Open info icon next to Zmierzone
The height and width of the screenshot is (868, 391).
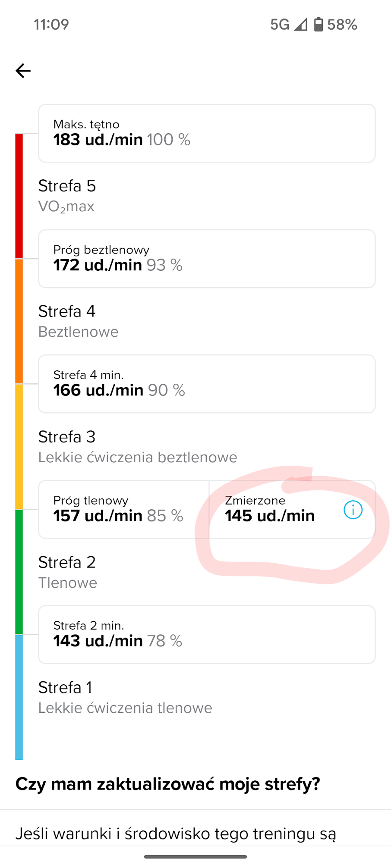click(x=353, y=510)
